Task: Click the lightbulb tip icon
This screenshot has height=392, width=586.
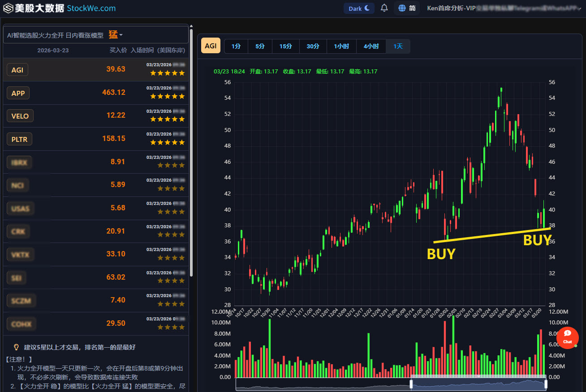Action: click(x=16, y=347)
